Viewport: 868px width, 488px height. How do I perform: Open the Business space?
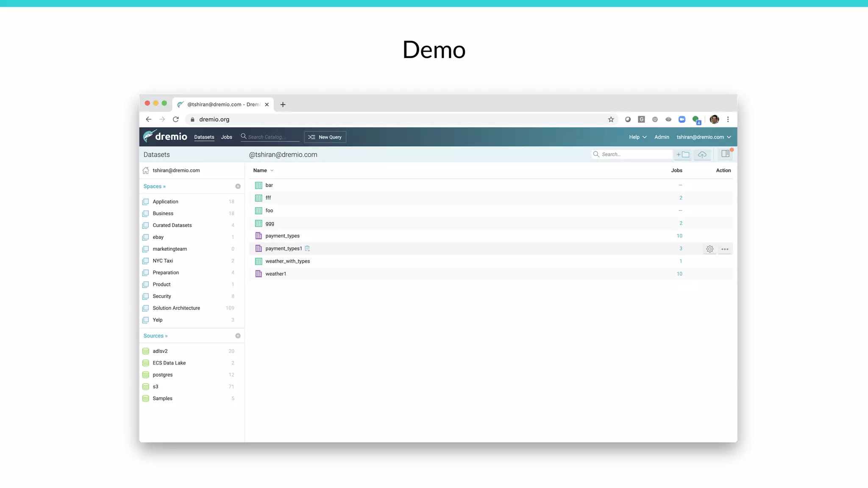[163, 213]
